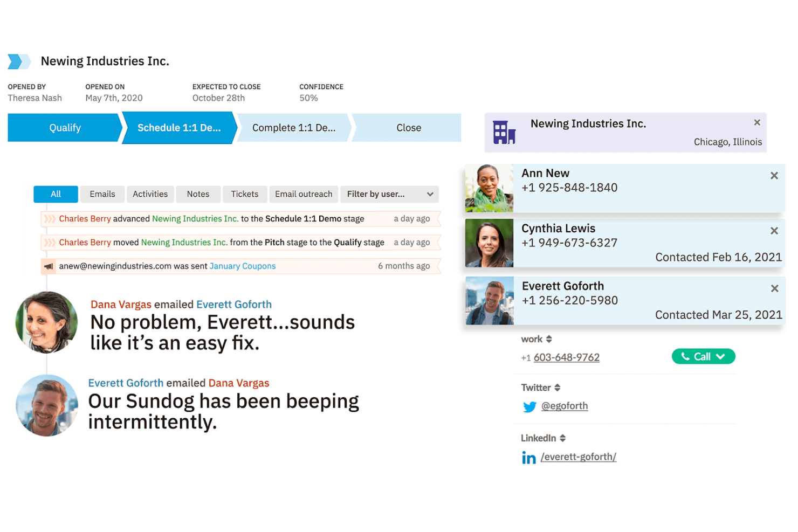Switch to the Notes tab
Screen dimensions: 798x532
click(x=198, y=194)
